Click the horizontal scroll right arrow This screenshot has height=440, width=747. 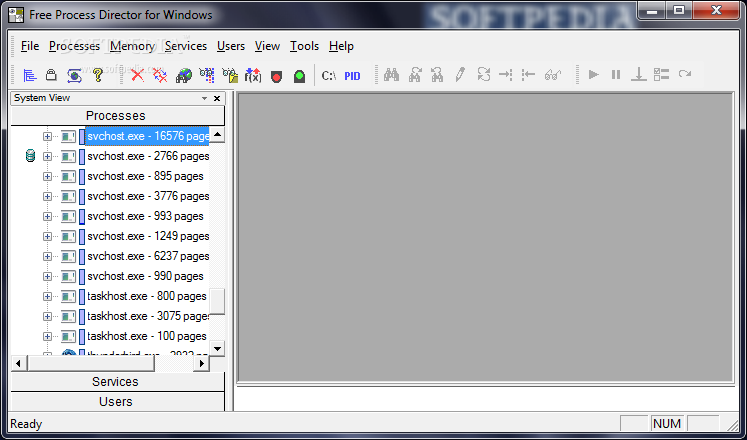coord(202,364)
